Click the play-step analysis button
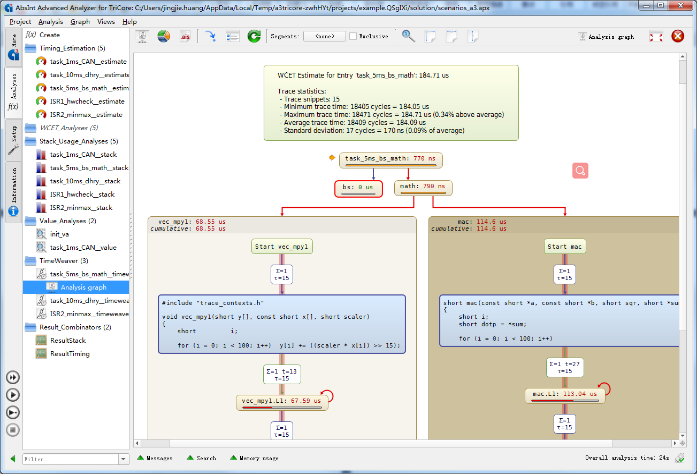The image size is (697, 474). (x=13, y=413)
